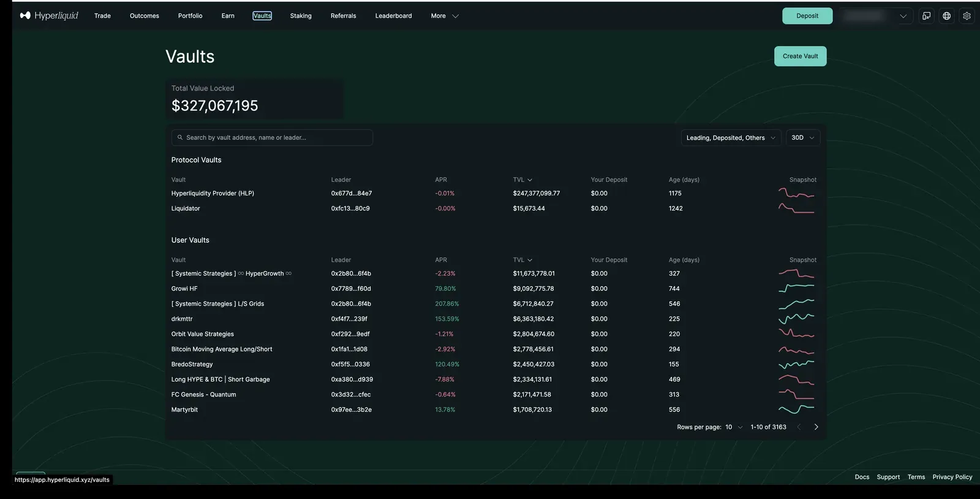Click the Create Vault button

click(x=800, y=56)
